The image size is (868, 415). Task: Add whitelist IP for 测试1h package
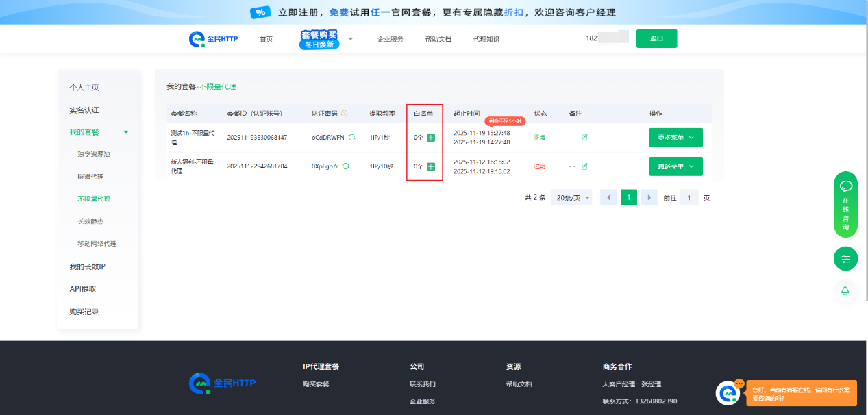(x=431, y=138)
